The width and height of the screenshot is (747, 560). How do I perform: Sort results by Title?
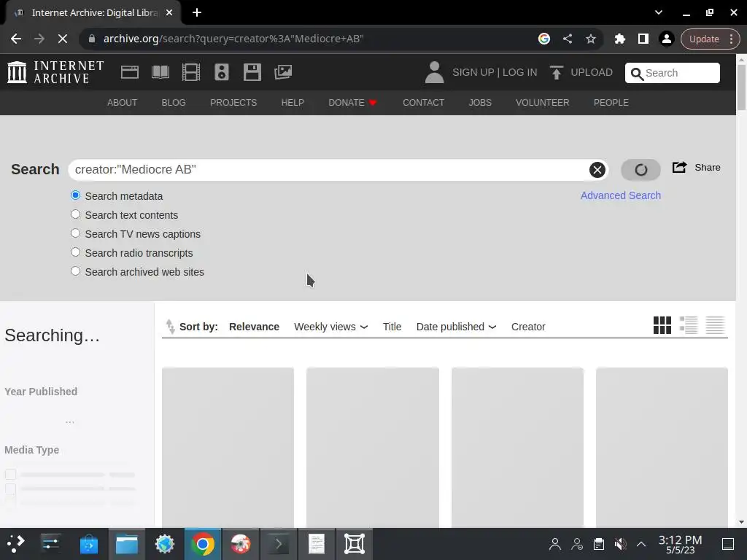(392, 327)
